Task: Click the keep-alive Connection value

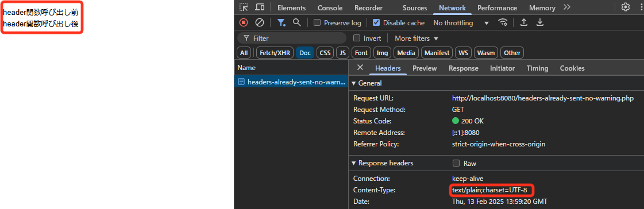Action: 468,179
